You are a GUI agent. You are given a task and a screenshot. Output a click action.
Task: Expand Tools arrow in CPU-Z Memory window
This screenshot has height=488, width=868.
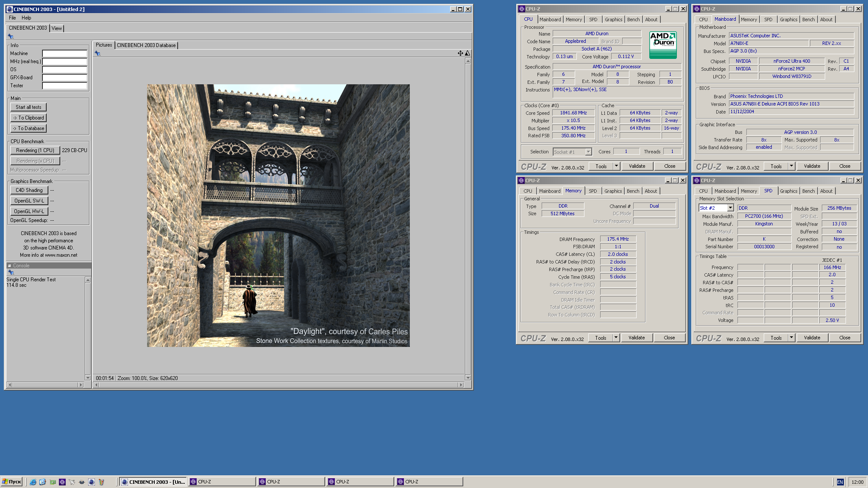[616, 338]
